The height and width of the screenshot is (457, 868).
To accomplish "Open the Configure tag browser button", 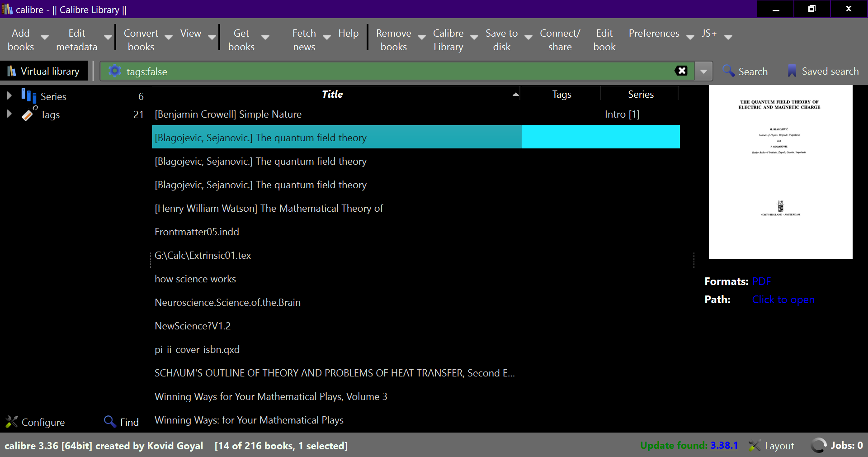I will [x=35, y=422].
